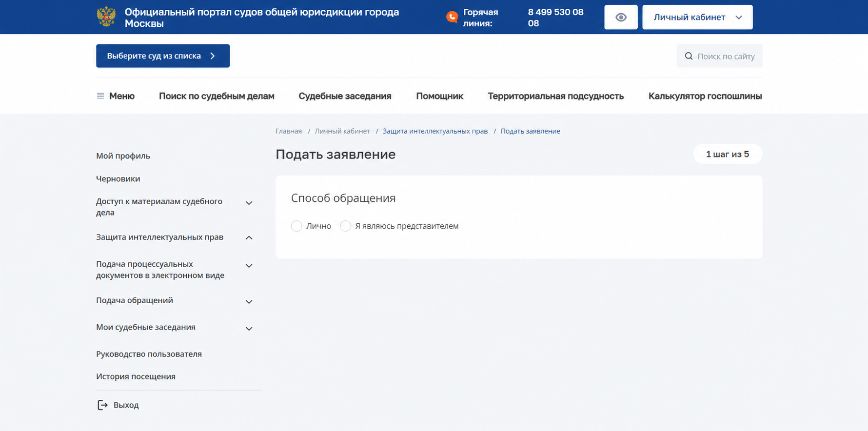Open Мой профиль in the sidebar
This screenshot has height=431, width=868.
(123, 156)
